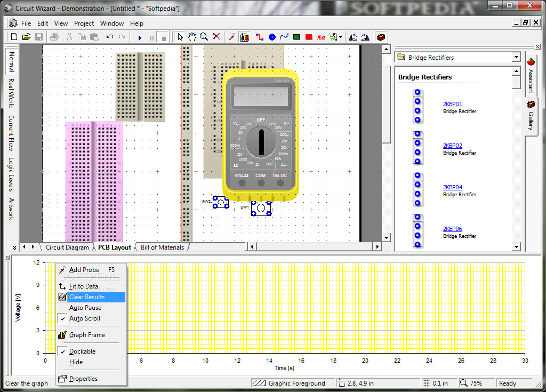This screenshot has height=392, width=546.
Task: Open the Window menu
Action: pyautogui.click(x=112, y=23)
